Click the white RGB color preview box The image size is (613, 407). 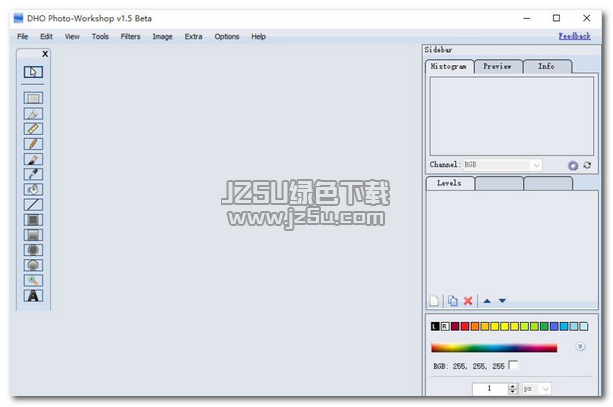[x=514, y=365]
